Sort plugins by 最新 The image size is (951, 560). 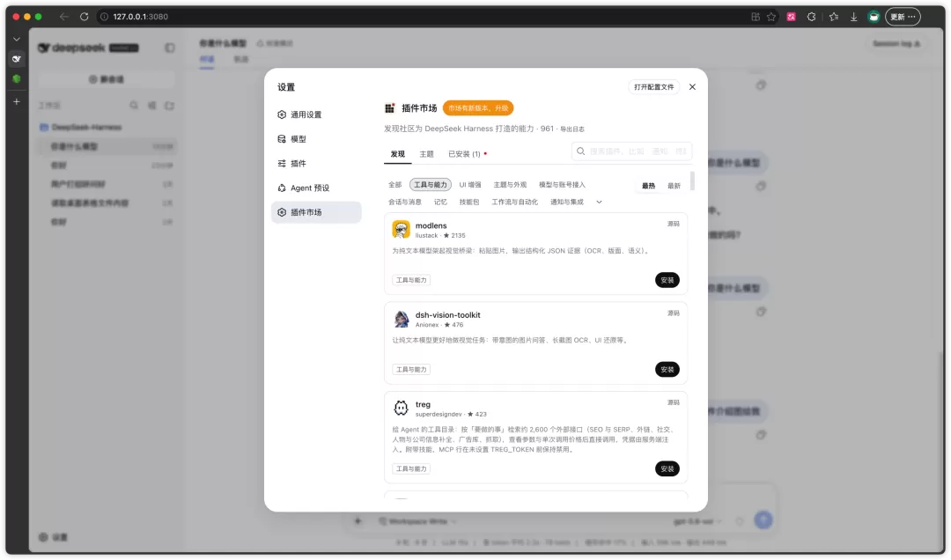pyautogui.click(x=674, y=186)
